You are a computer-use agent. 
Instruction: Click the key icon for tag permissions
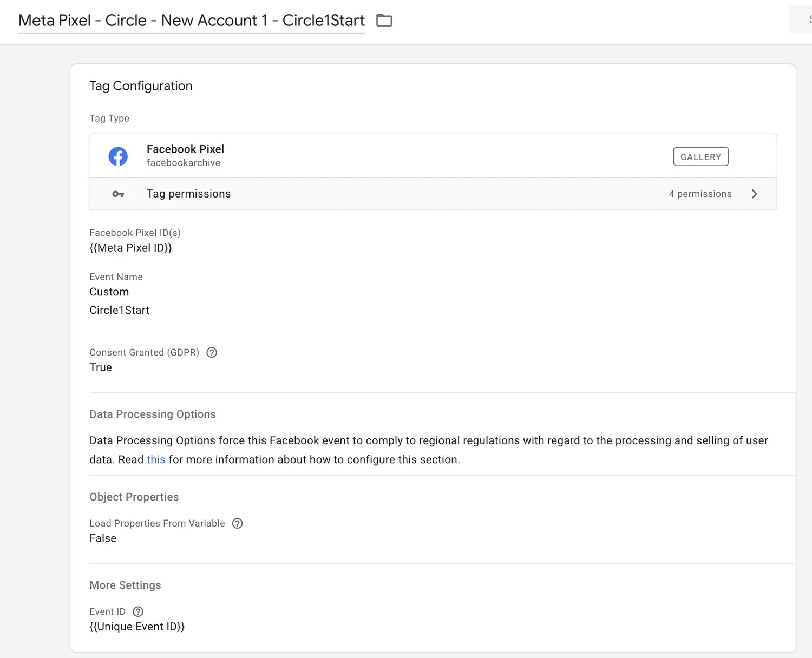pyautogui.click(x=118, y=194)
